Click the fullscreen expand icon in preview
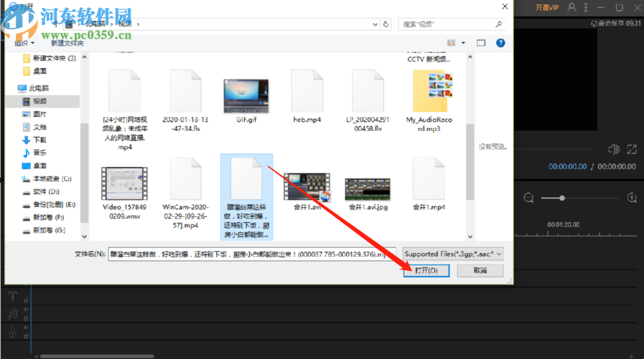Screen dimensions: 644x359 [632, 149]
